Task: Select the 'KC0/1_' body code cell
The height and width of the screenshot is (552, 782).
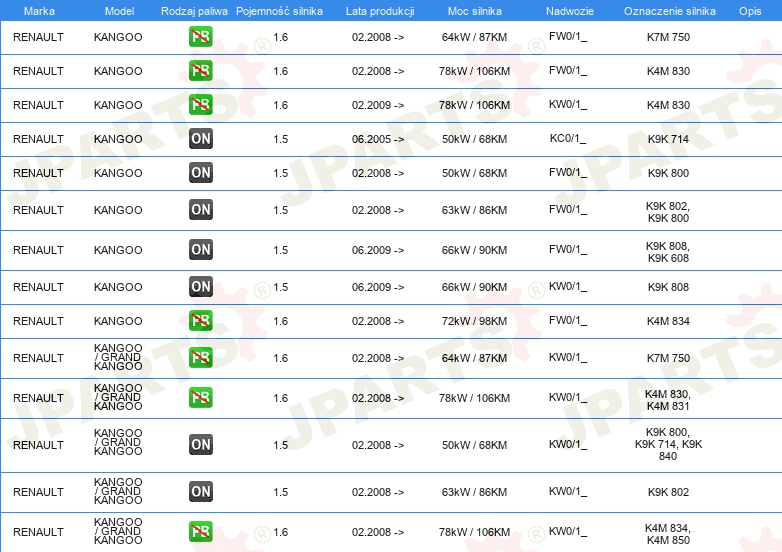Action: coord(568,138)
